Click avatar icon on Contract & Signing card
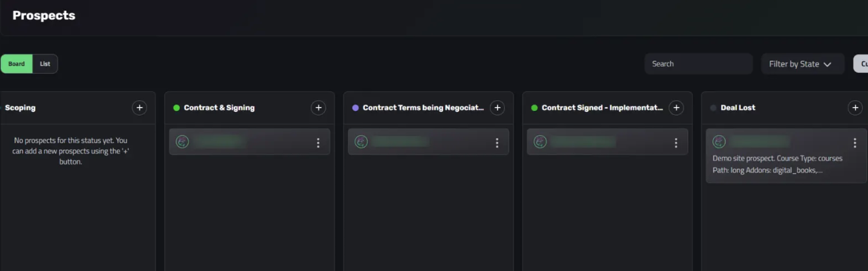Viewport: 868px width, 271px height. 182,142
